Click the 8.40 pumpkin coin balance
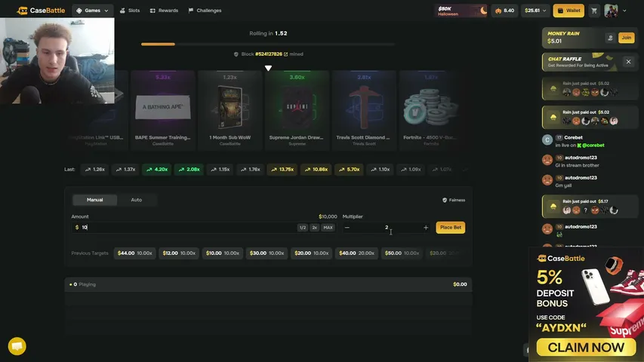644x362 pixels. (x=505, y=11)
